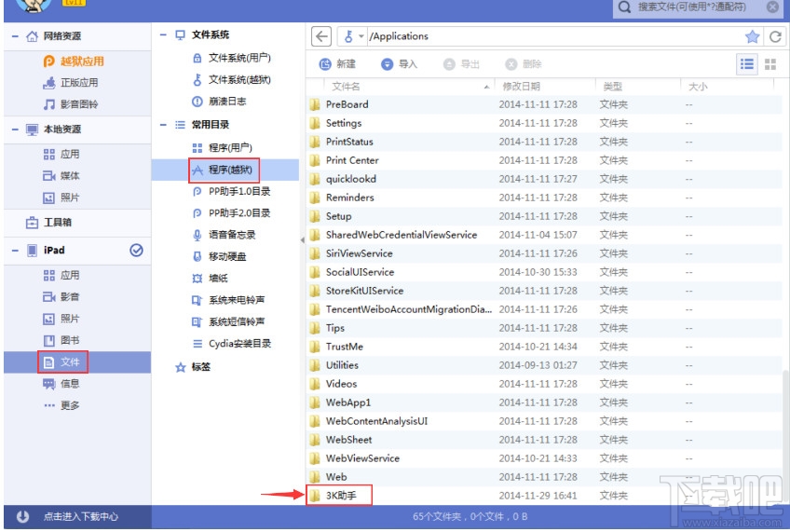This screenshot has height=532, width=790.
Task: Open 墙纸 wallpaper directory
Action: pyautogui.click(x=211, y=278)
